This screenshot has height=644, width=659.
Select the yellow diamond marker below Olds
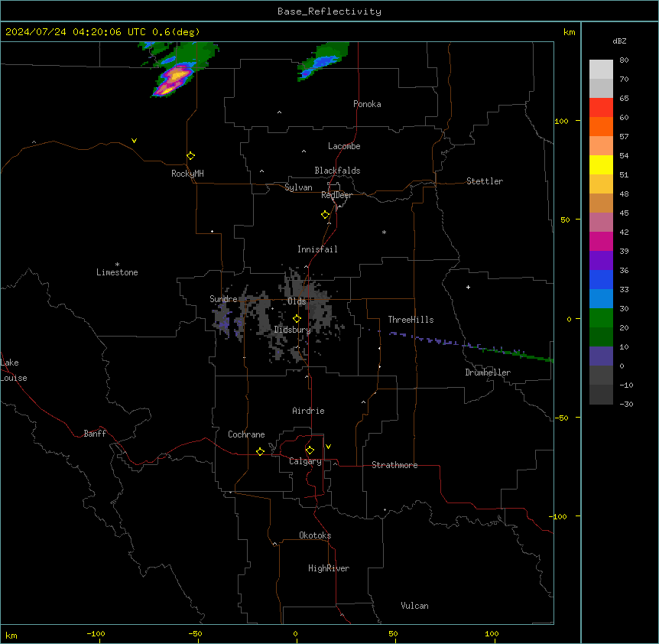[x=297, y=319]
